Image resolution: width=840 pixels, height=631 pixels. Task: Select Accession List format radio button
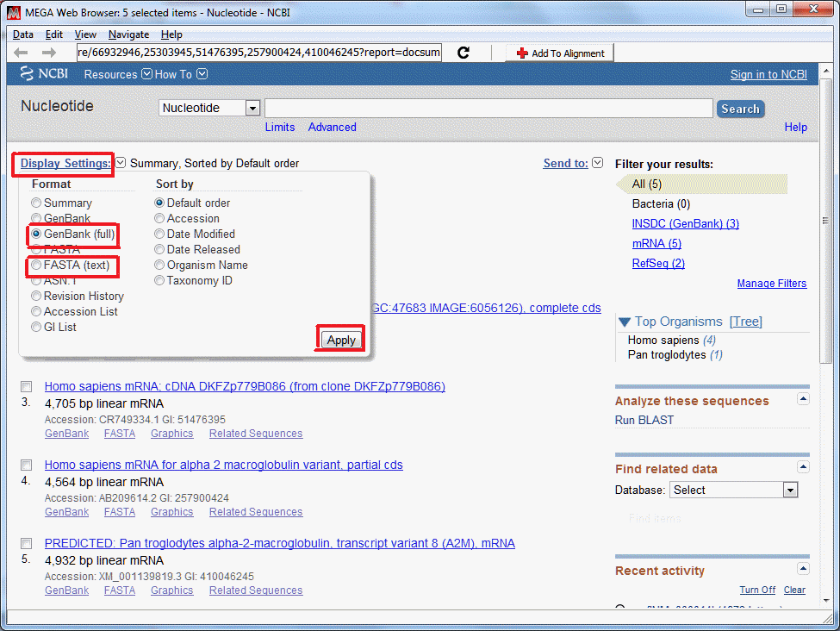coord(36,311)
